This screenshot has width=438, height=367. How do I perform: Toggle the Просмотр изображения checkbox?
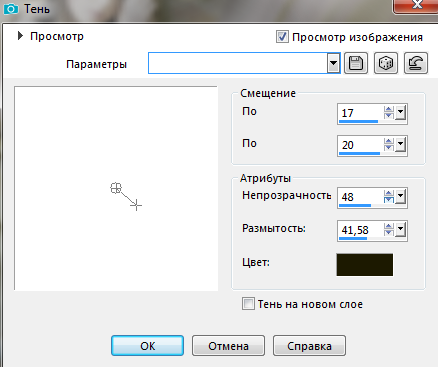[282, 37]
